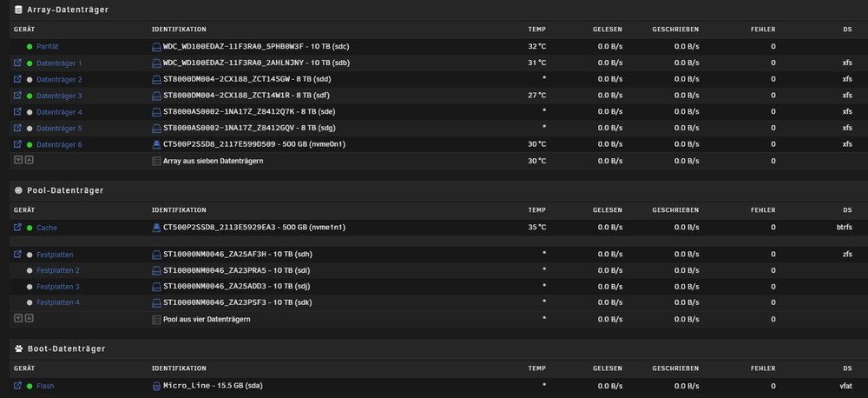Select ST8000AS0002-1NA17Z_Z8412GQV identification text
868x398 pixels.
click(x=249, y=128)
